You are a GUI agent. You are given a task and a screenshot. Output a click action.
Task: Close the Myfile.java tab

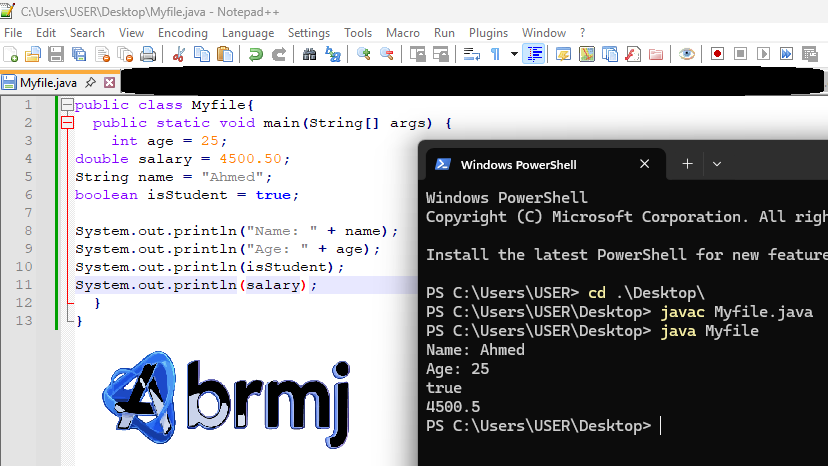coord(110,82)
